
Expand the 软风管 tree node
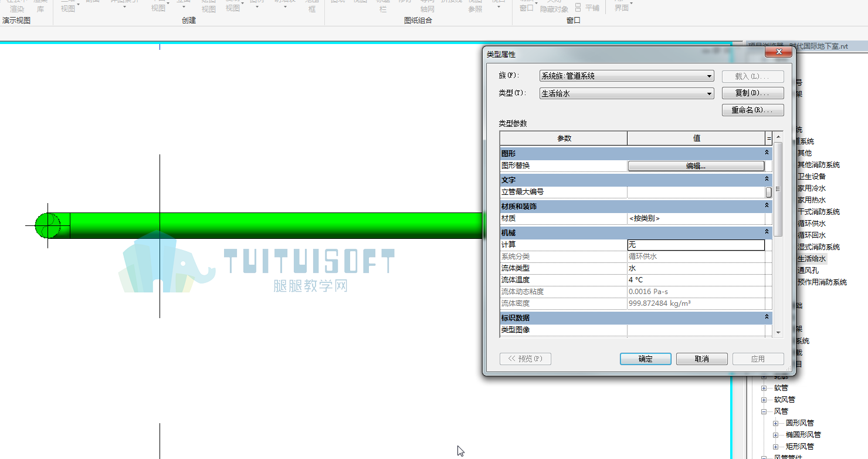(x=764, y=400)
